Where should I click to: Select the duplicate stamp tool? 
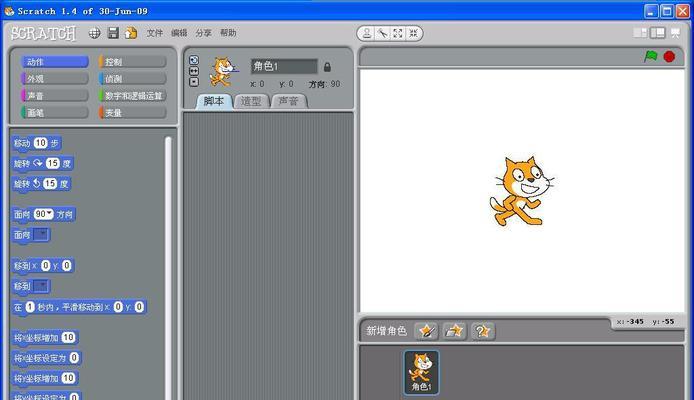click(367, 33)
